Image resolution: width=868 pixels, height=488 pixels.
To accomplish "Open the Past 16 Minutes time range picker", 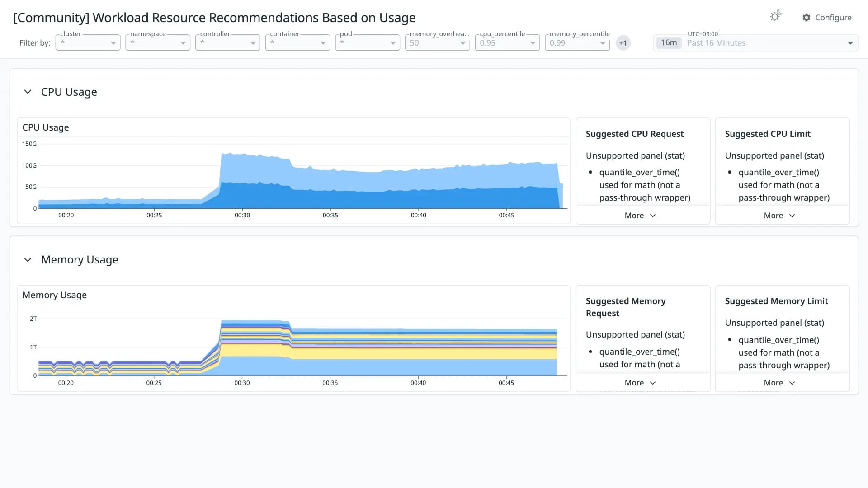I will pos(755,43).
